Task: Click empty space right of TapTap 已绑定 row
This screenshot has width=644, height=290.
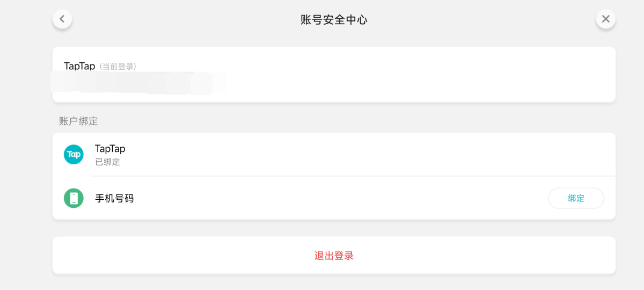Action: 370,154
